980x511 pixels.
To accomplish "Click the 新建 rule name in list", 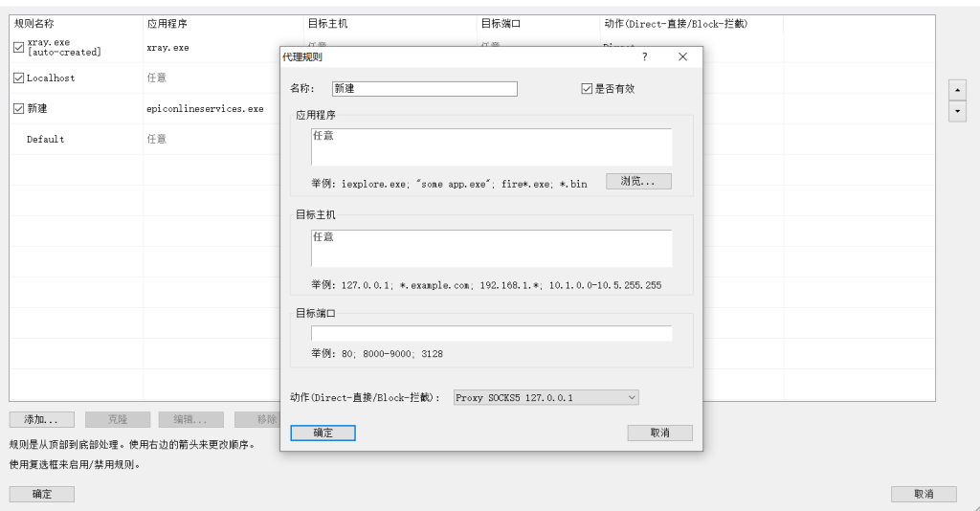I will point(37,109).
